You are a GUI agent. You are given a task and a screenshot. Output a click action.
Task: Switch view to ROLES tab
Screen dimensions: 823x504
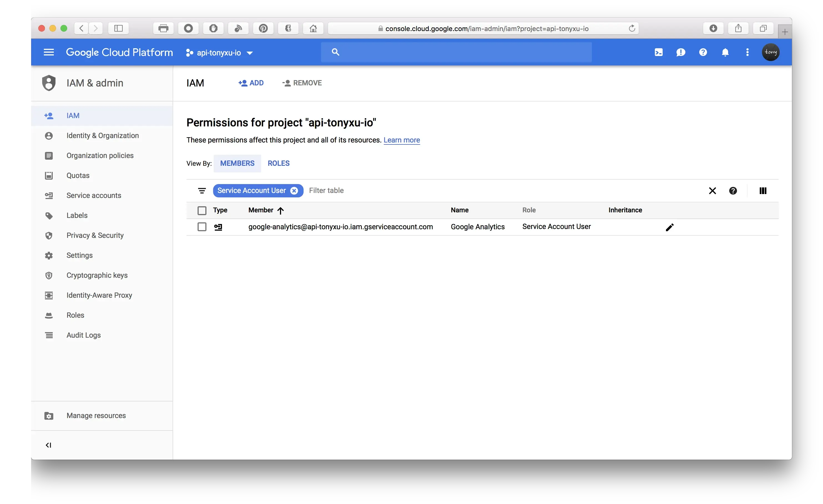pyautogui.click(x=278, y=163)
